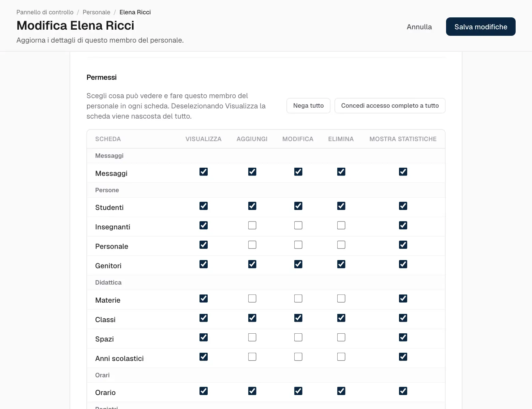
Task: Cancel editing via Annulla
Action: (x=419, y=27)
